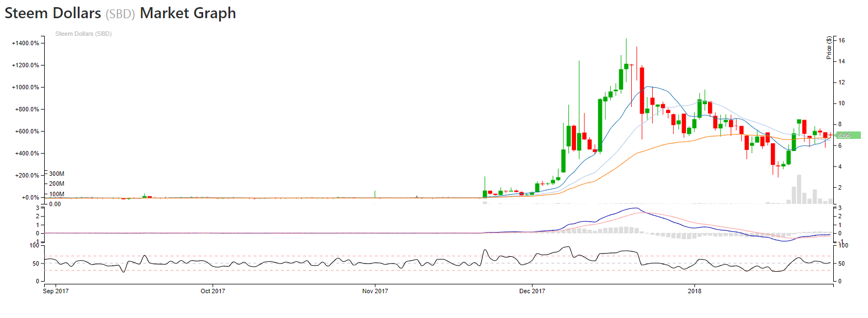This screenshot has height=318, width=868.
Task: Click the 'Price ($)' axis title
Action: click(829, 48)
